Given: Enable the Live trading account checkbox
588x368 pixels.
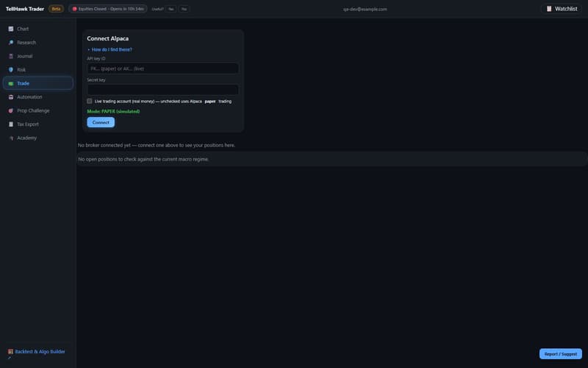Looking at the screenshot, I should pos(89,101).
